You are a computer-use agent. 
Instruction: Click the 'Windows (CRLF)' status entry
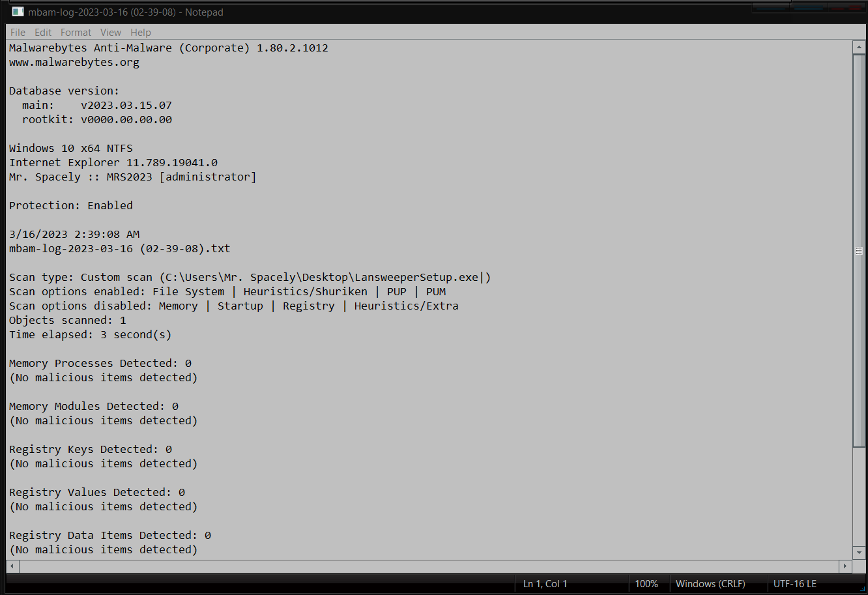point(710,584)
